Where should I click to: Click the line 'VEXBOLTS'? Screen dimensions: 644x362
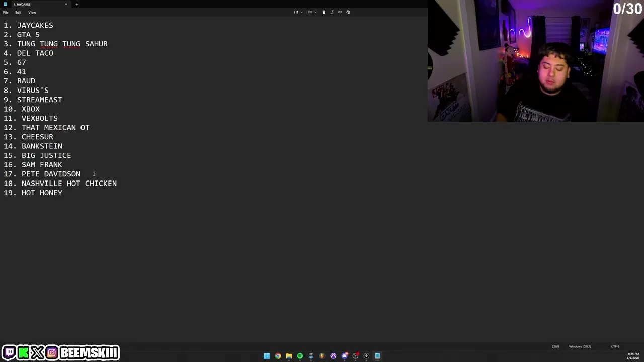[x=40, y=118]
